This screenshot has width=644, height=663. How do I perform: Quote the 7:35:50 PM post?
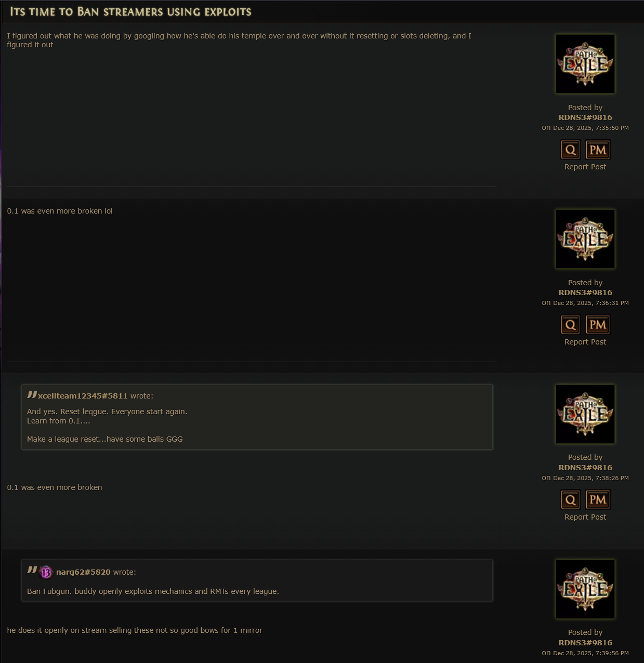tap(570, 150)
